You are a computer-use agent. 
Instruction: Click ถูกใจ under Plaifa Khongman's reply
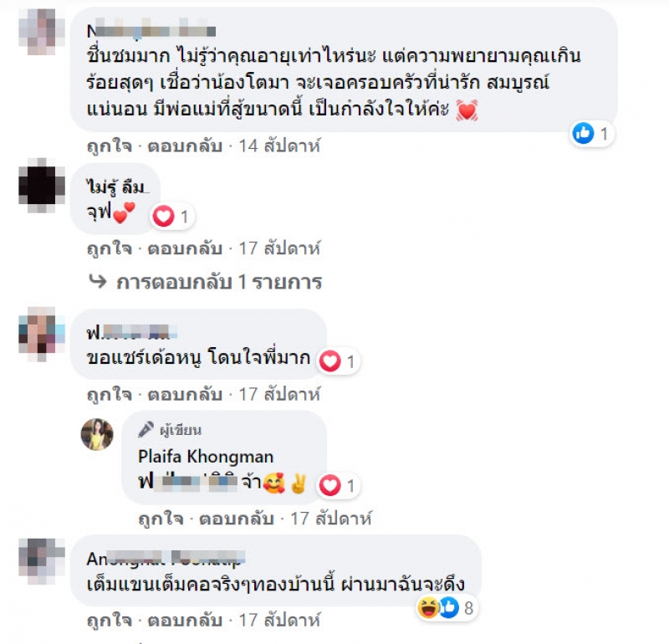[161, 519]
